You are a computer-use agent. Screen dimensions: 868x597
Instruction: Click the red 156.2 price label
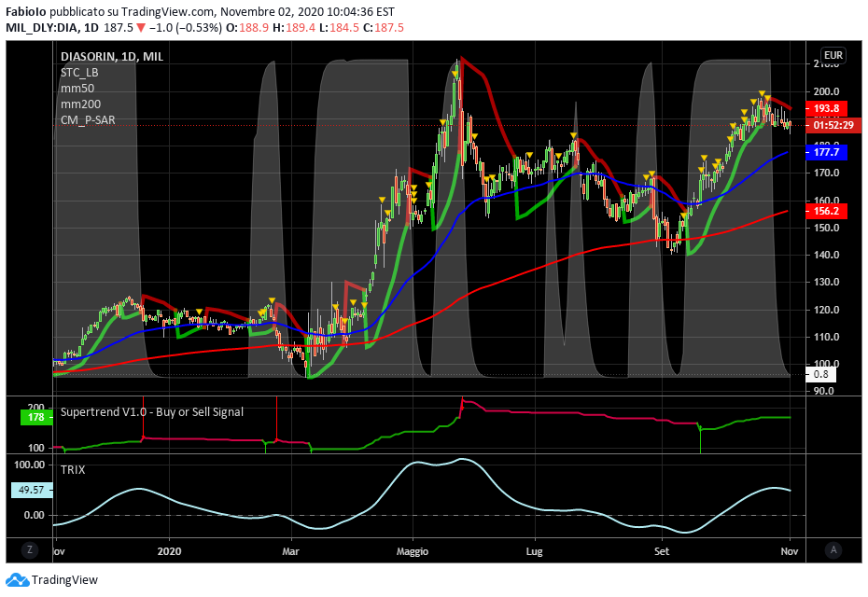(826, 211)
